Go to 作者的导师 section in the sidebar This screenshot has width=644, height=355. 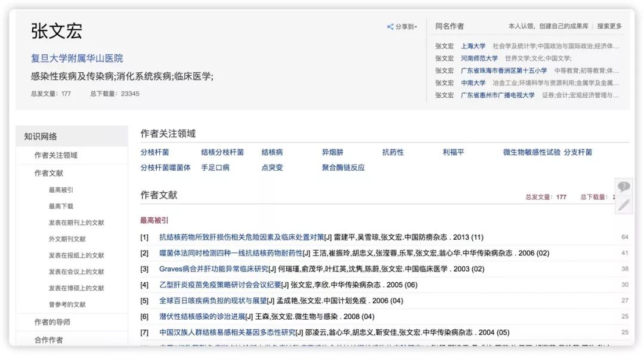point(52,322)
